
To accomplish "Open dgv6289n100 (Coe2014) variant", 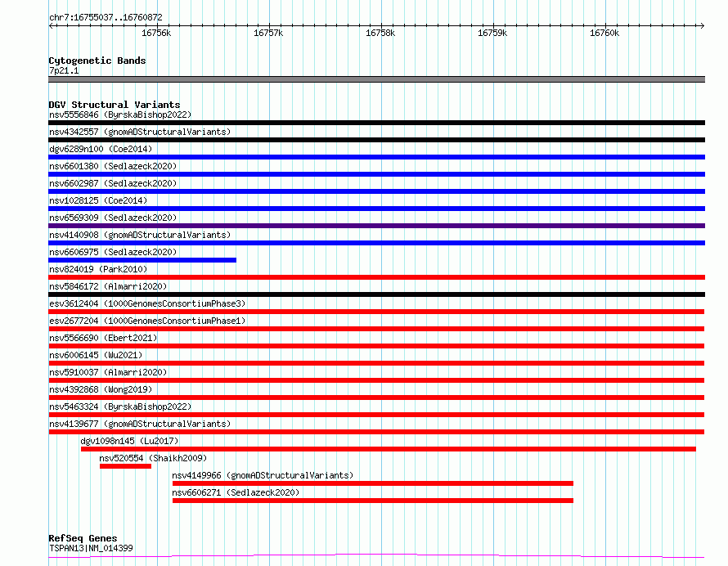I will 101,149.
